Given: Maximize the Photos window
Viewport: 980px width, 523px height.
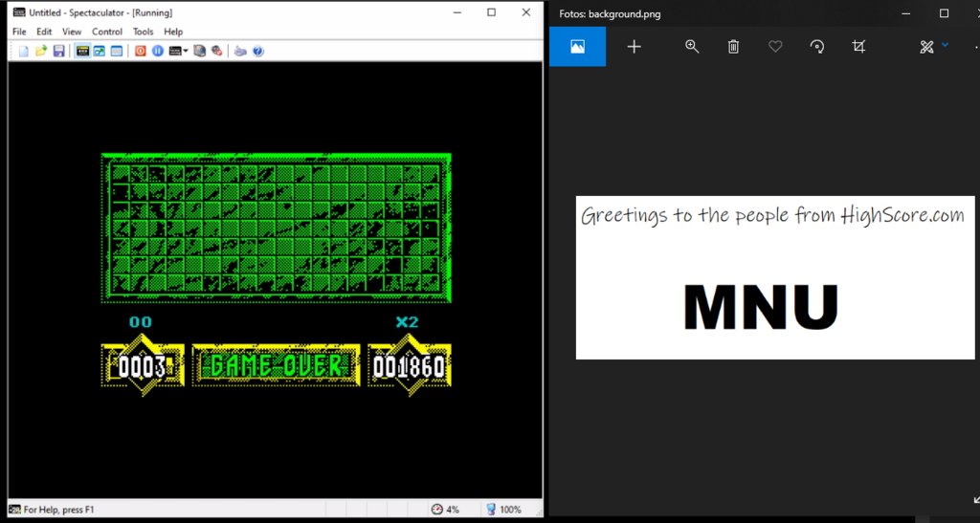Looking at the screenshot, I should [x=944, y=13].
